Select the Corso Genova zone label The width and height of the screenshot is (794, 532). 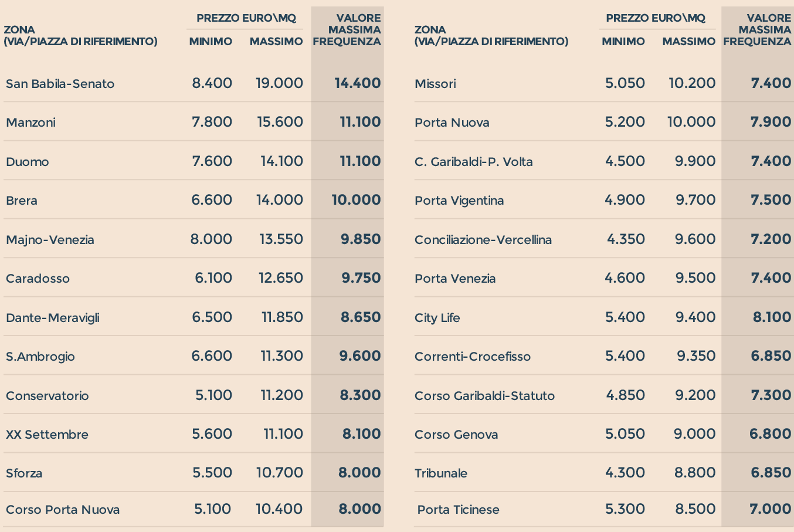pos(456,435)
